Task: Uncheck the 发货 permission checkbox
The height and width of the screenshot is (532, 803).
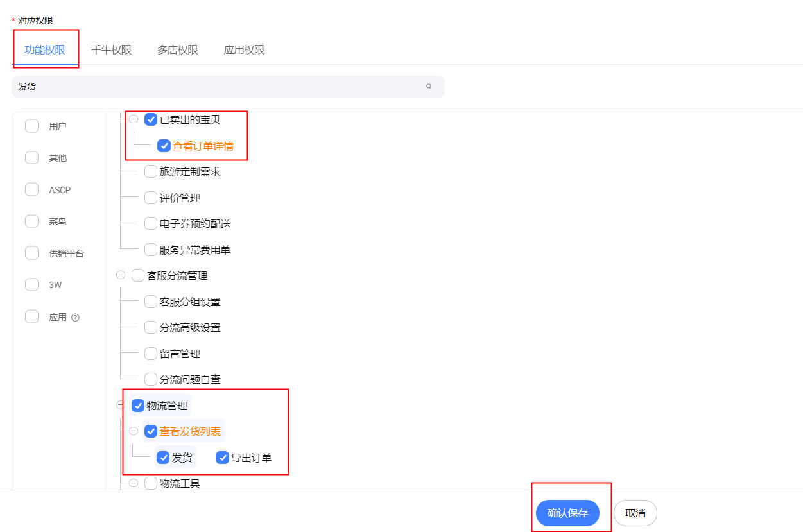Action: tap(163, 458)
